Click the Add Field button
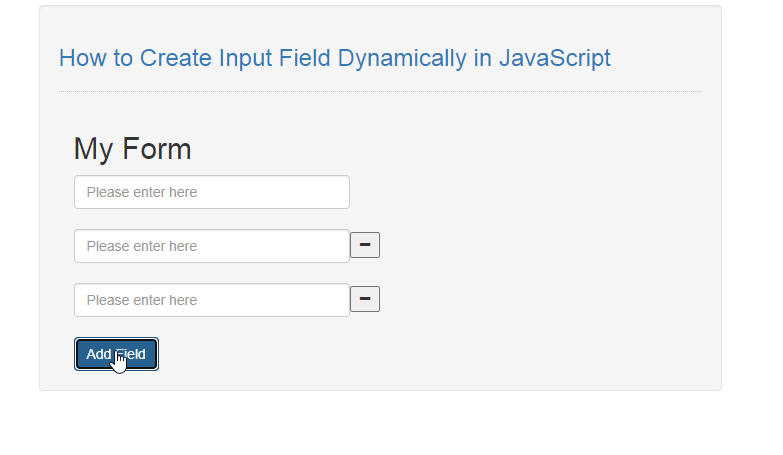The image size is (783, 455). click(116, 354)
